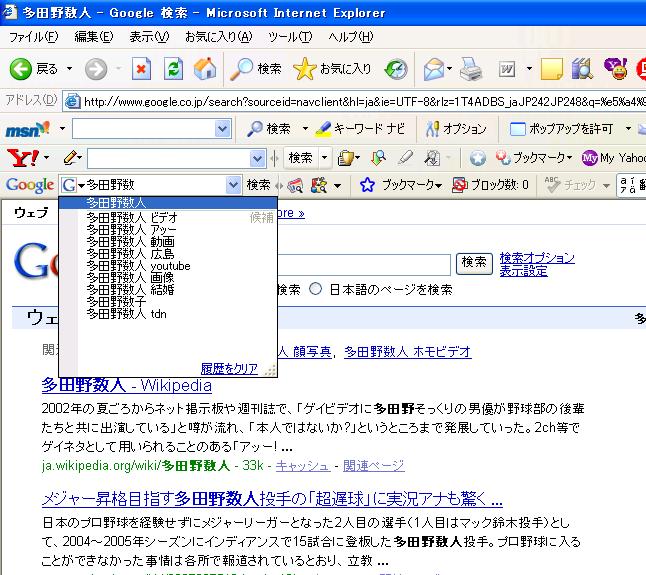Open the Google toolbar search dropdown arrow
The width and height of the screenshot is (646, 575).
[x=233, y=185]
